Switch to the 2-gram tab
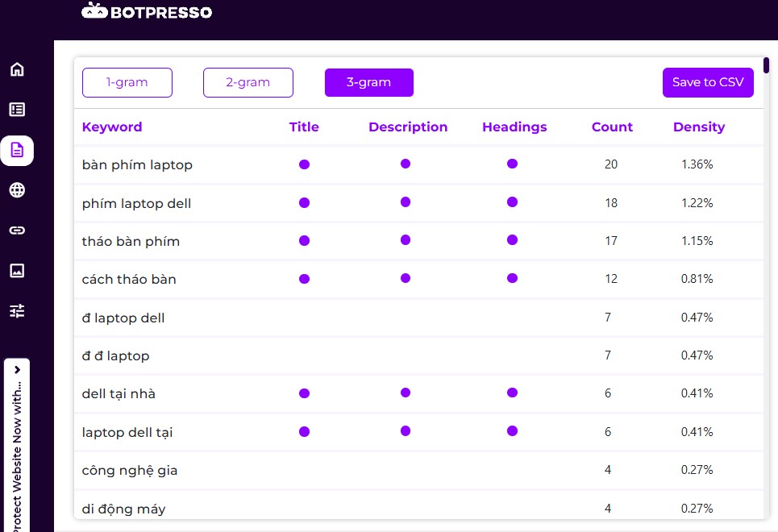 pos(248,82)
